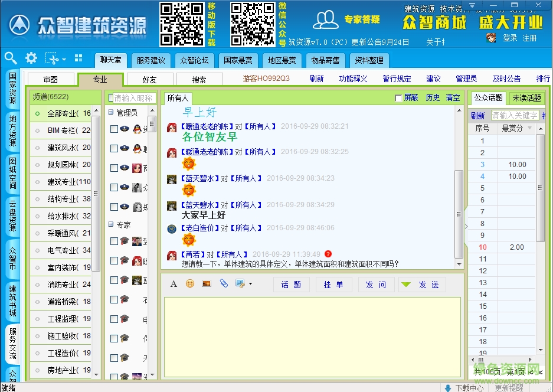Enable the 屏蔽 blocking checkbox
This screenshot has height=392, width=553.
click(400, 98)
